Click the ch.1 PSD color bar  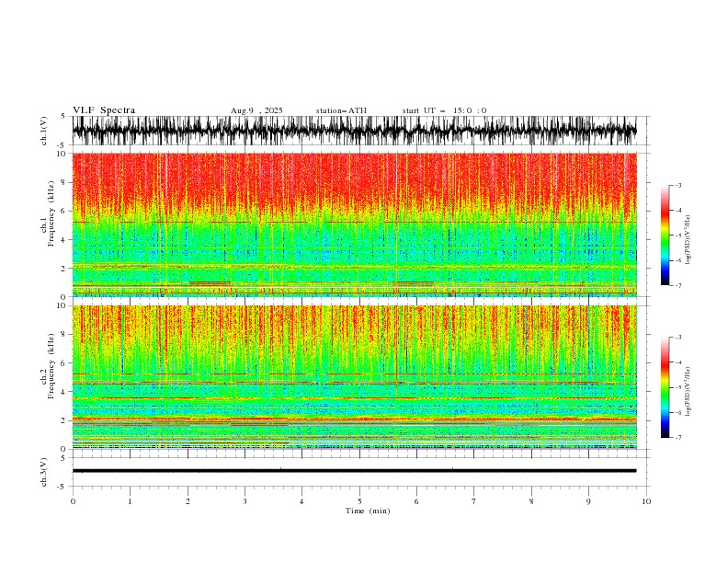tap(665, 236)
